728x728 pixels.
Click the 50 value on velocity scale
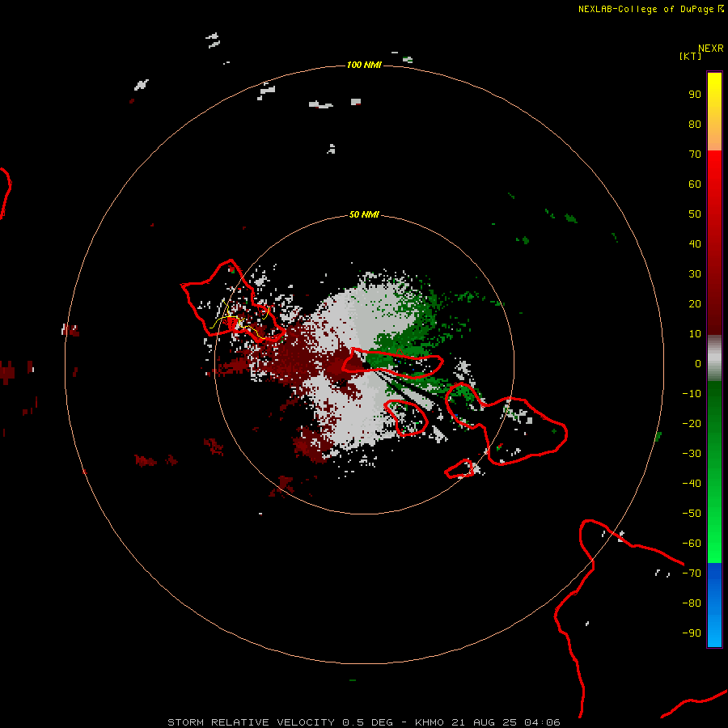[x=695, y=214]
